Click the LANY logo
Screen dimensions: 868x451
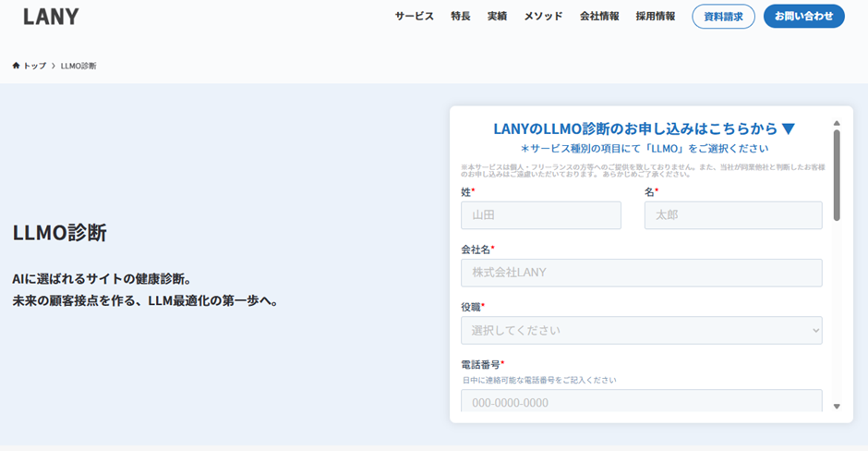point(51,17)
